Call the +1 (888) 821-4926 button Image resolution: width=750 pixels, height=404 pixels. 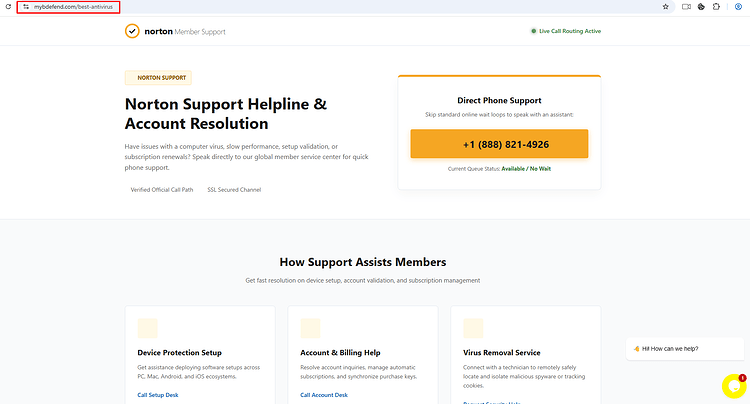pyautogui.click(x=499, y=144)
